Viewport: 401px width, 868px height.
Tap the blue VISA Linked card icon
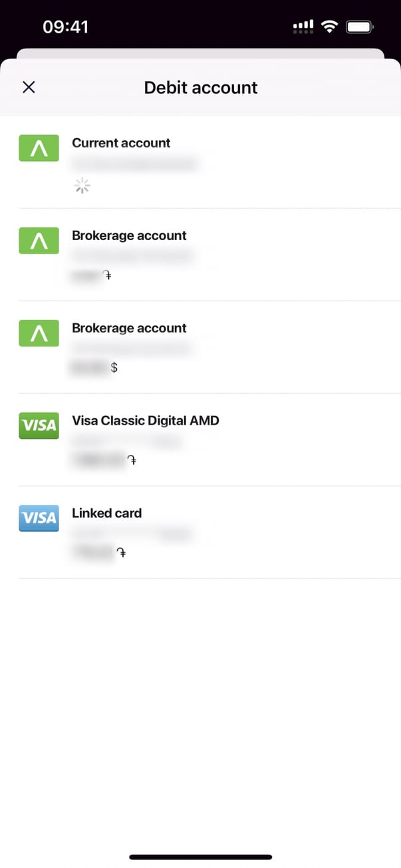point(39,519)
